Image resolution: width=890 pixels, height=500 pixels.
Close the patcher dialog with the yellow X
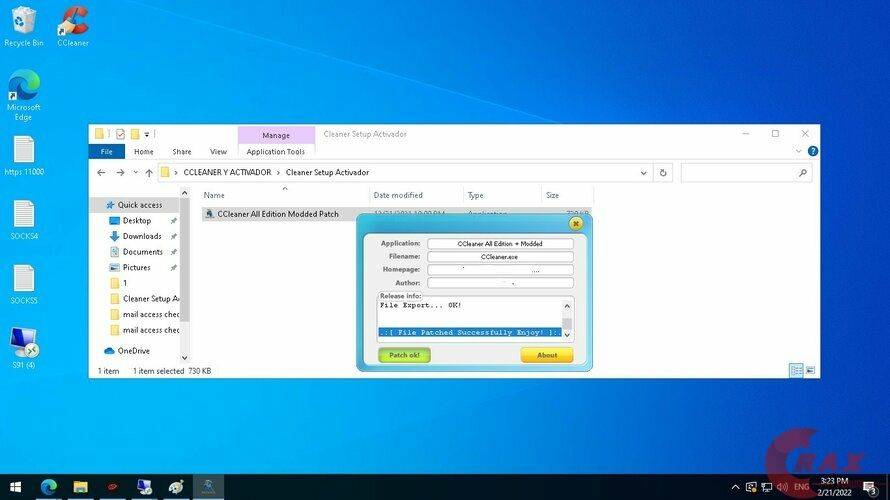coord(576,224)
